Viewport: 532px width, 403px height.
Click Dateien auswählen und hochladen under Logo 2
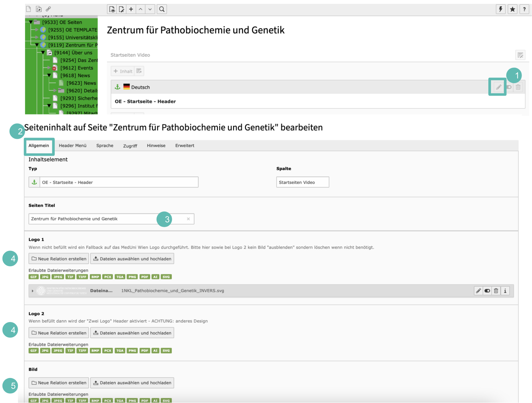pyautogui.click(x=132, y=333)
